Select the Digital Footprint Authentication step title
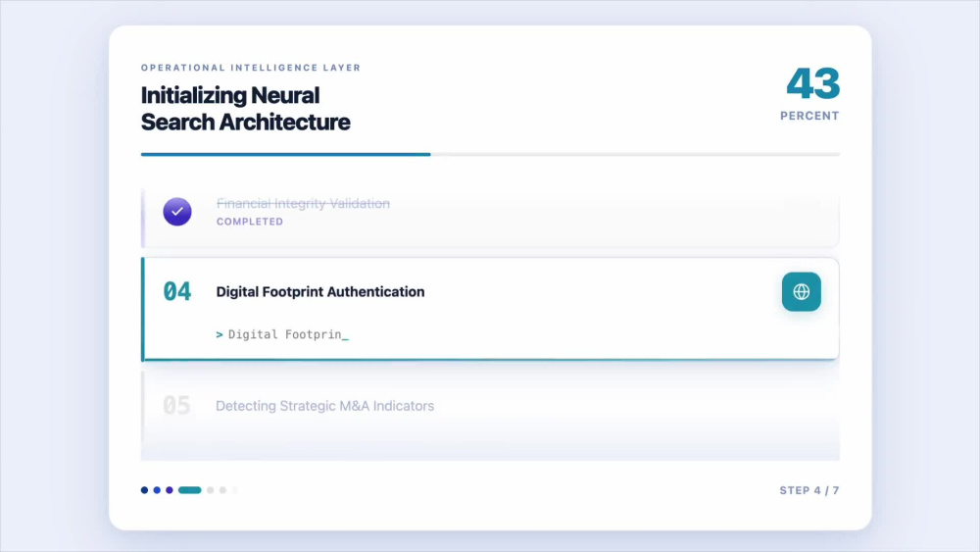The image size is (980, 552). click(x=320, y=292)
